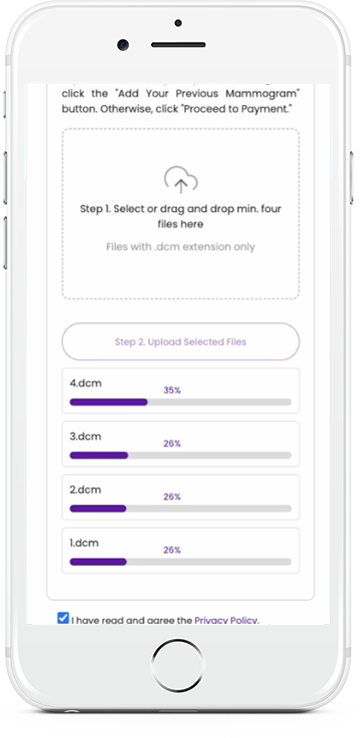Tap the phone home button
The image size is (360, 738).
178,665
